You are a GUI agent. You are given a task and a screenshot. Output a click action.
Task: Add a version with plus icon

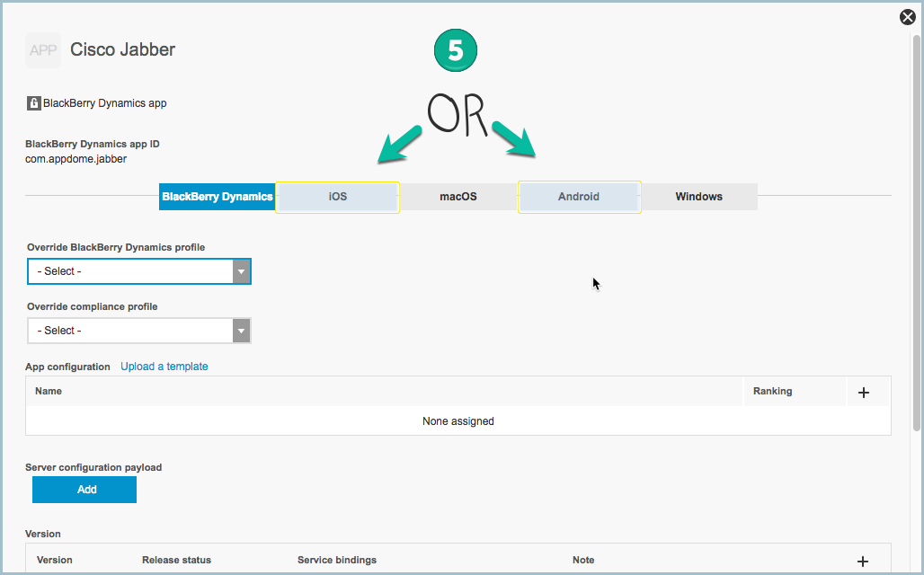(862, 562)
